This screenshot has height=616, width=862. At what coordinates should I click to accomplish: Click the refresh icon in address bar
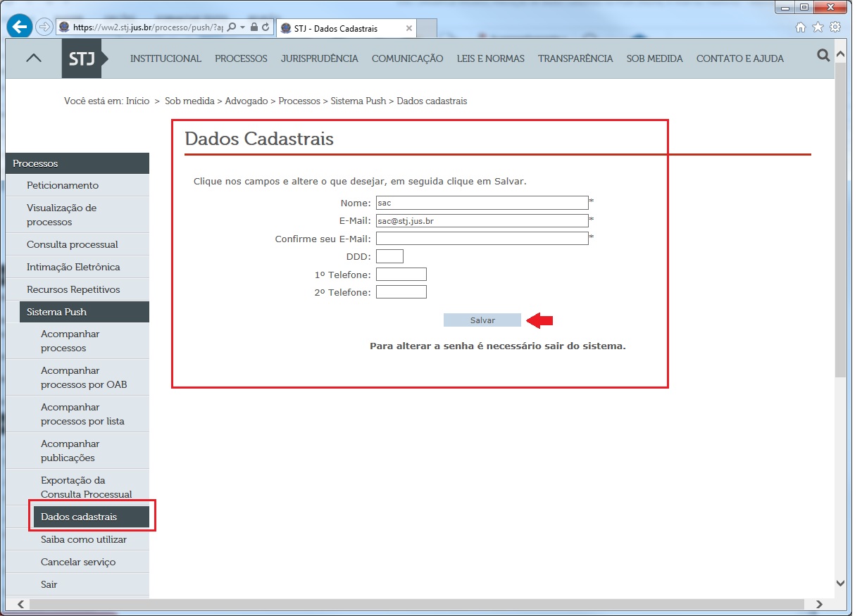[x=266, y=27]
